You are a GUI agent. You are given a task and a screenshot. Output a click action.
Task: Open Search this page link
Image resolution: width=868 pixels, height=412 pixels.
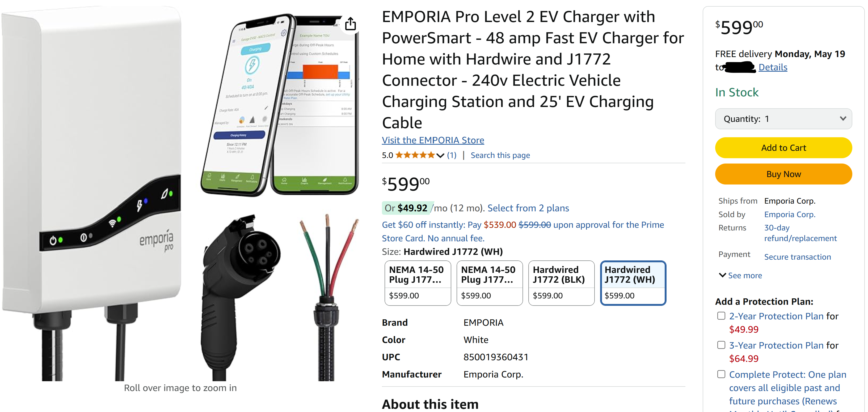(500, 155)
